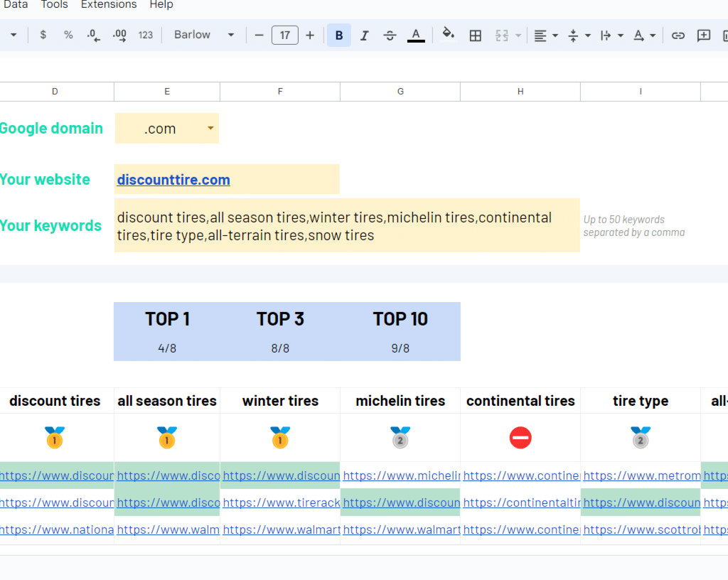Screen dimensions: 728x580
Task: Open the horizontal align dropdown
Action: click(546, 36)
